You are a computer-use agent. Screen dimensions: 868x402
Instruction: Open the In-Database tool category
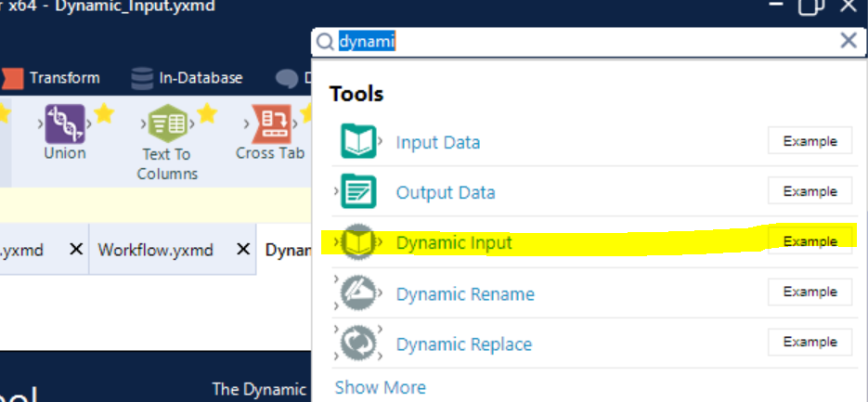(x=188, y=78)
